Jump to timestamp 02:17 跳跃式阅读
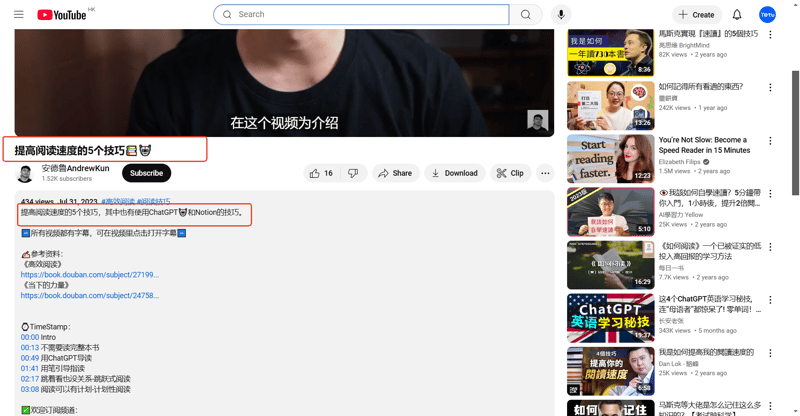Viewport: 800px width, 416px height. pyautogui.click(x=30, y=379)
